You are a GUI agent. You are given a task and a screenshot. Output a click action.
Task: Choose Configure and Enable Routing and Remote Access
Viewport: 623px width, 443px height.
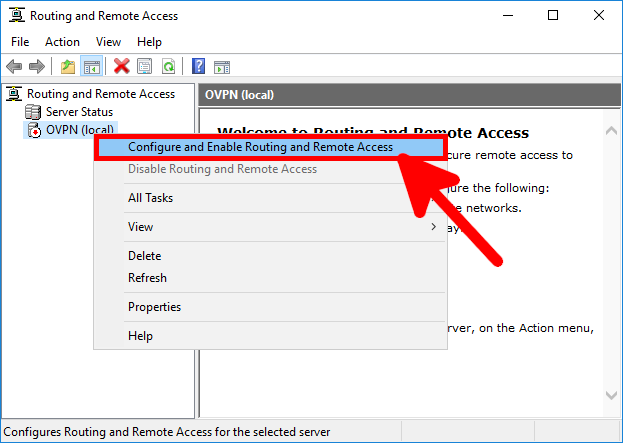pyautogui.click(x=260, y=147)
